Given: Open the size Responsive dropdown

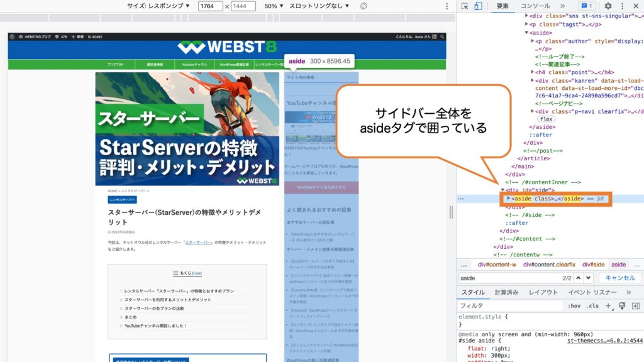Looking at the screenshot, I should 158,6.
